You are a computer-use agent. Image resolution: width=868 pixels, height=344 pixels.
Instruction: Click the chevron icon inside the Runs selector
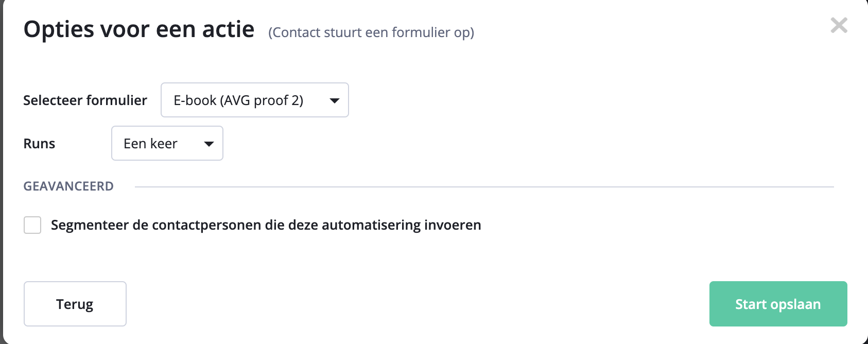click(x=209, y=144)
